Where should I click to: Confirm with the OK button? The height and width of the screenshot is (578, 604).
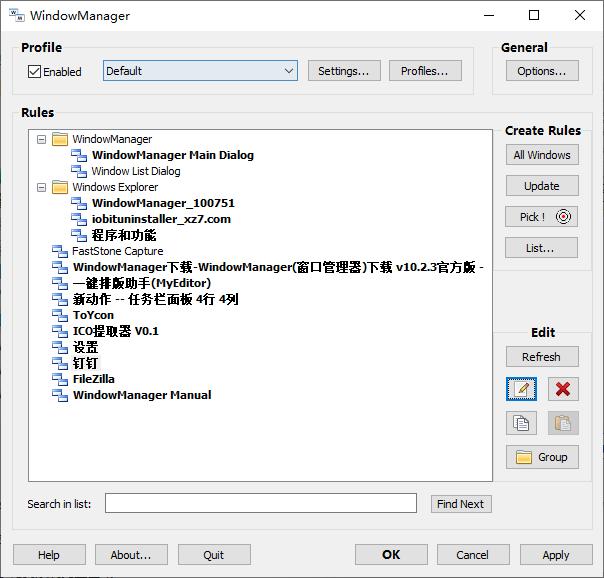[391, 555]
